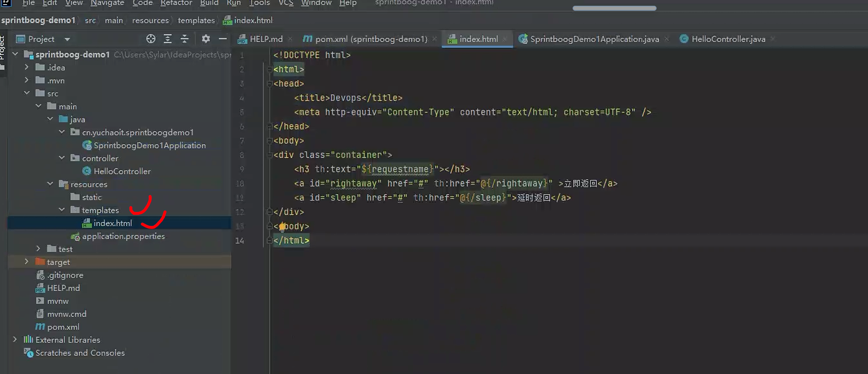Toggle fold marker beside div container line
868x374 pixels.
click(x=269, y=155)
